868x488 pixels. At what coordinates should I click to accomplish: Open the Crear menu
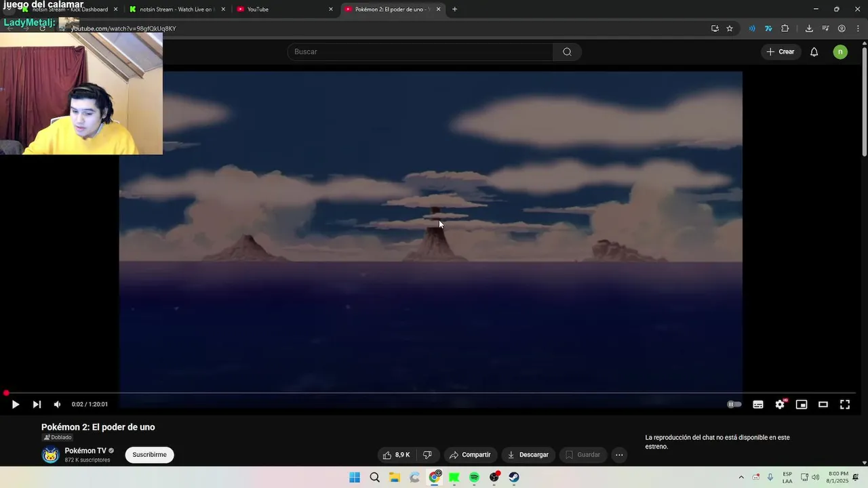pos(780,52)
